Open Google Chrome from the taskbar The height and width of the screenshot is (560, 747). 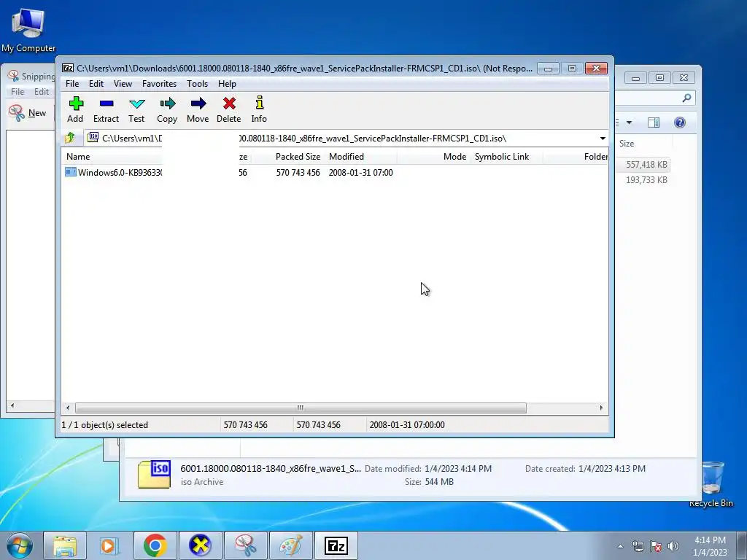(155, 545)
